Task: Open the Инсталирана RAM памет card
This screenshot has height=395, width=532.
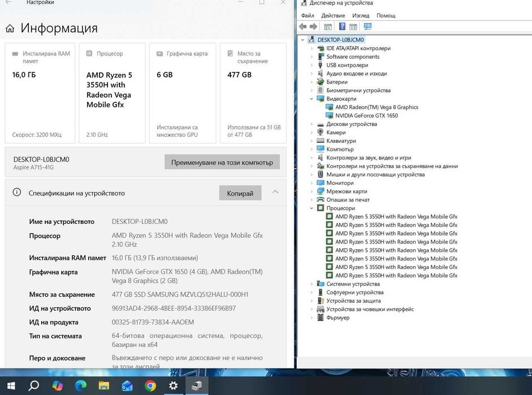Action: point(40,93)
